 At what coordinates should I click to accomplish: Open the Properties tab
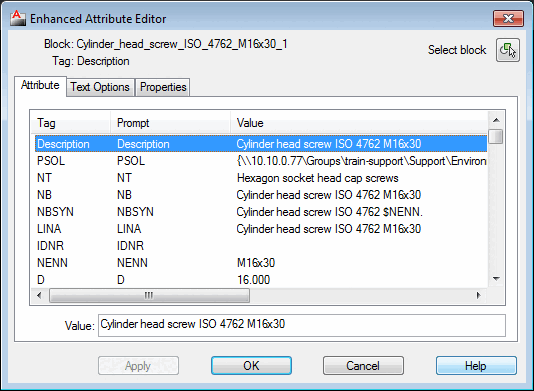(163, 87)
